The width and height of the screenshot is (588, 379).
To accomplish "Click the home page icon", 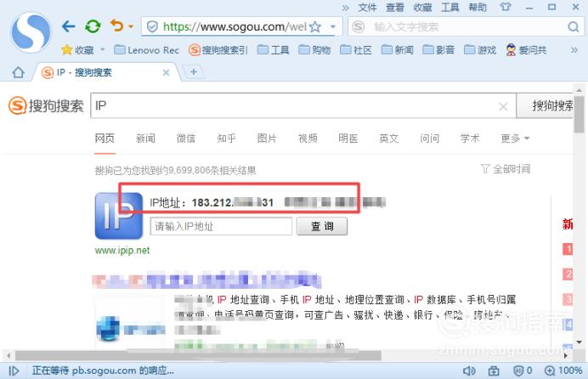I will 18,72.
